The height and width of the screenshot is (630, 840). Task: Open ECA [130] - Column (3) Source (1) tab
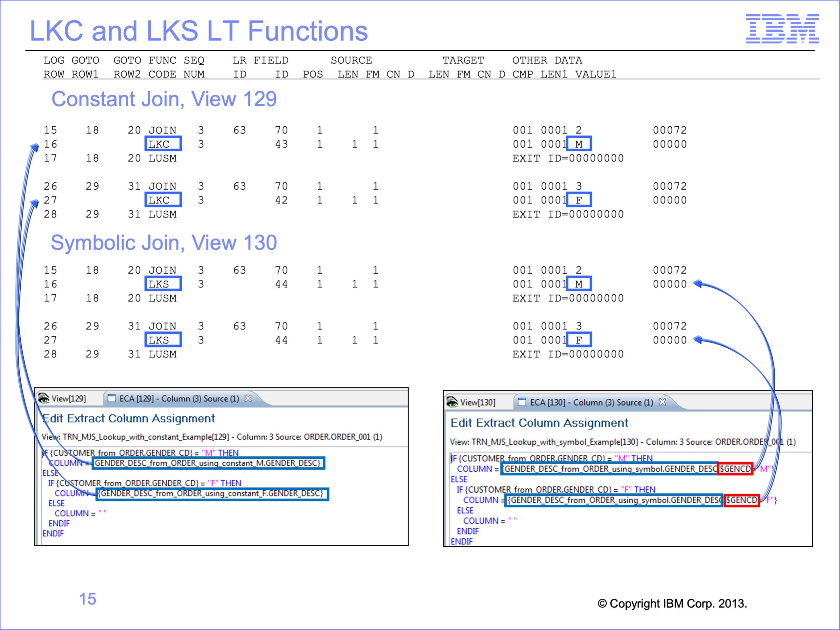click(x=592, y=402)
